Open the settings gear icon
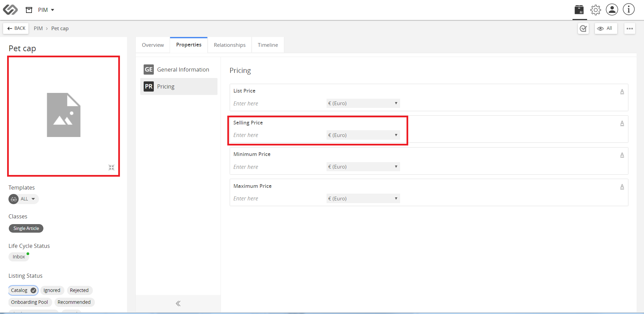 (x=596, y=10)
